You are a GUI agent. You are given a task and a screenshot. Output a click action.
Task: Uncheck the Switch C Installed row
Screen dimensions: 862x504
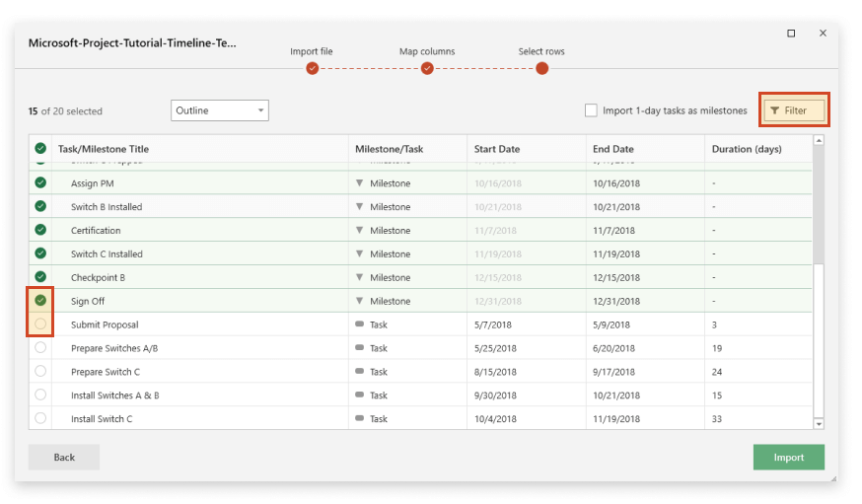[40, 253]
